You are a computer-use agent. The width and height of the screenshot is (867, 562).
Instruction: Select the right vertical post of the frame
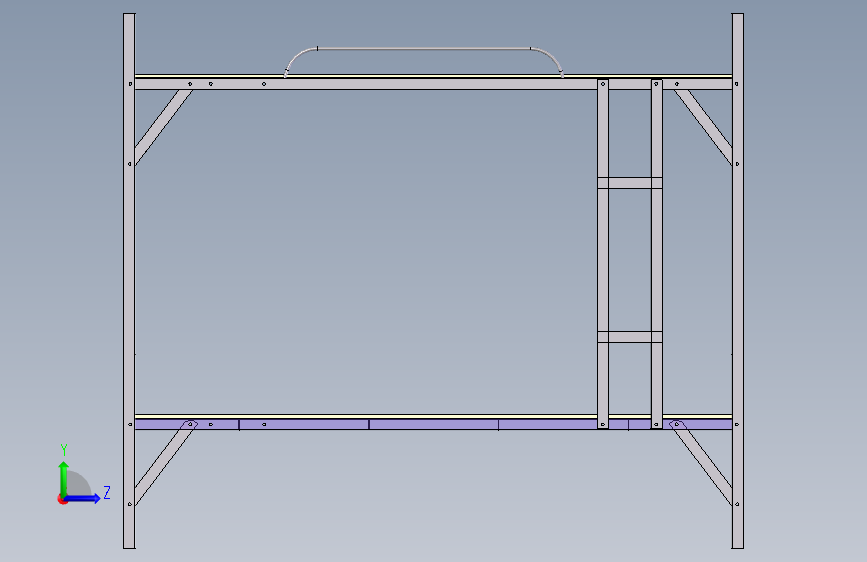[738, 281]
